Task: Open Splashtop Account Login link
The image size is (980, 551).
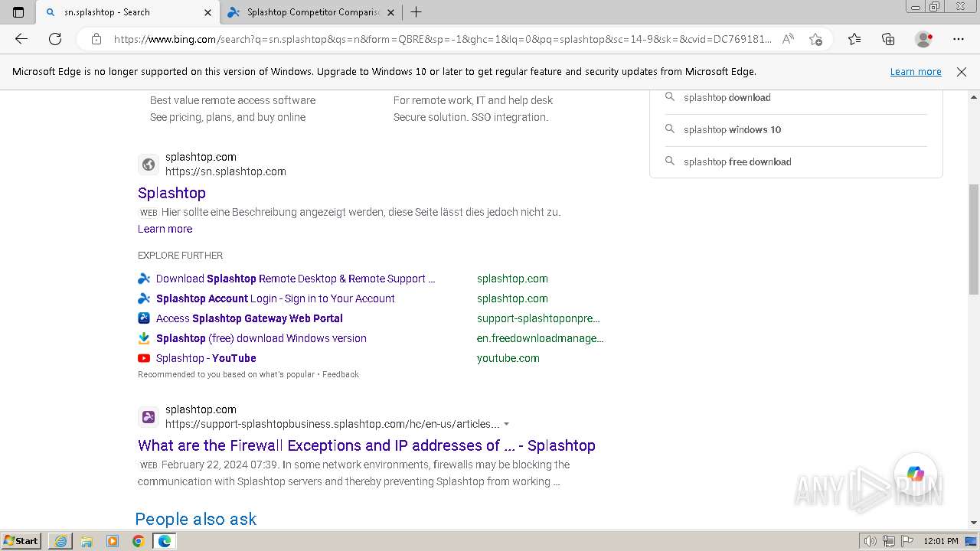Action: tap(276, 298)
